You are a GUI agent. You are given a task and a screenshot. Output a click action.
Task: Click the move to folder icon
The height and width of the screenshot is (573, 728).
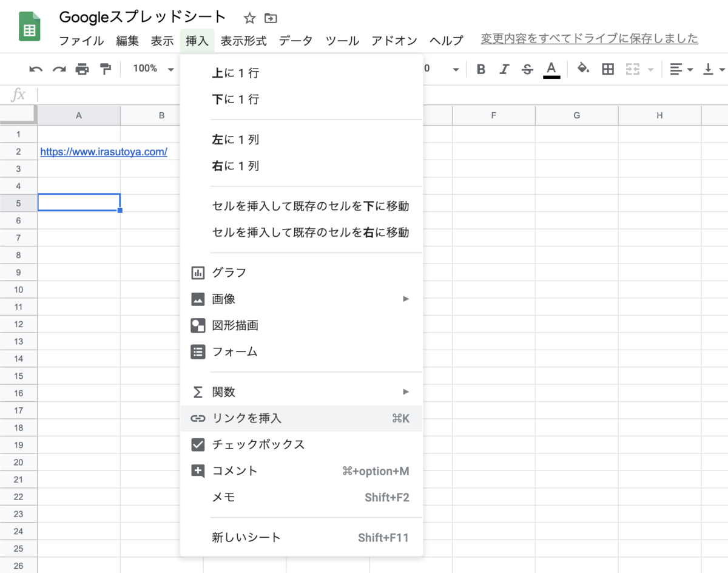271,18
